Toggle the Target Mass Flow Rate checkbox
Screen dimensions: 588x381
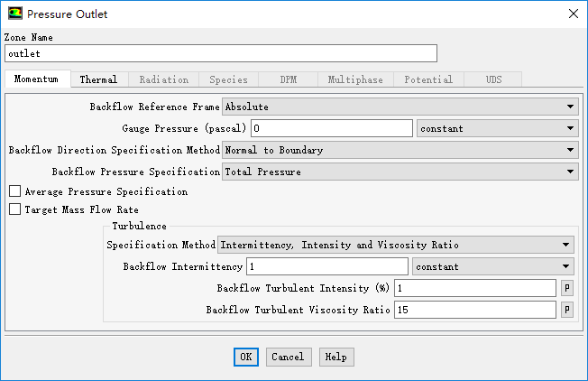pos(14,209)
